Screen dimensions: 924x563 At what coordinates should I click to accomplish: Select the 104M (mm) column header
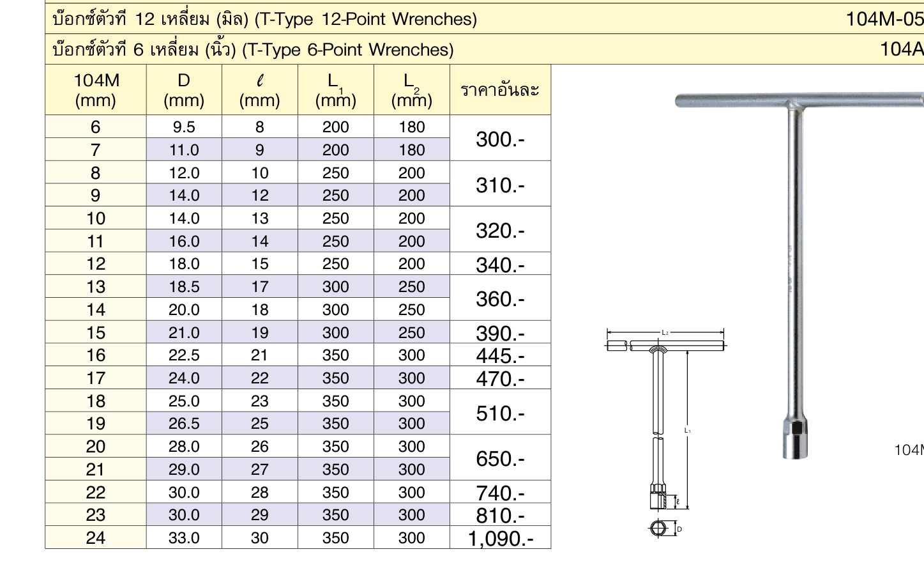click(x=96, y=90)
